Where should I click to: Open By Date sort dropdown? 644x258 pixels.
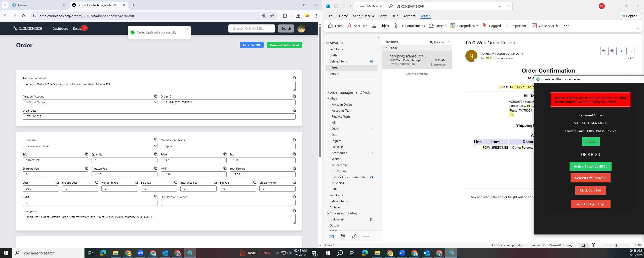pyautogui.click(x=437, y=42)
